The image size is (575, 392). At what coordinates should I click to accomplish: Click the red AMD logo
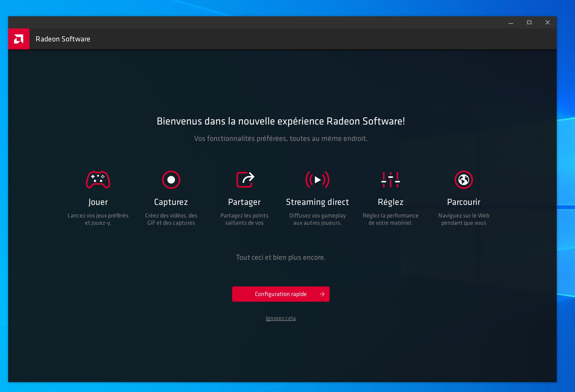19,39
